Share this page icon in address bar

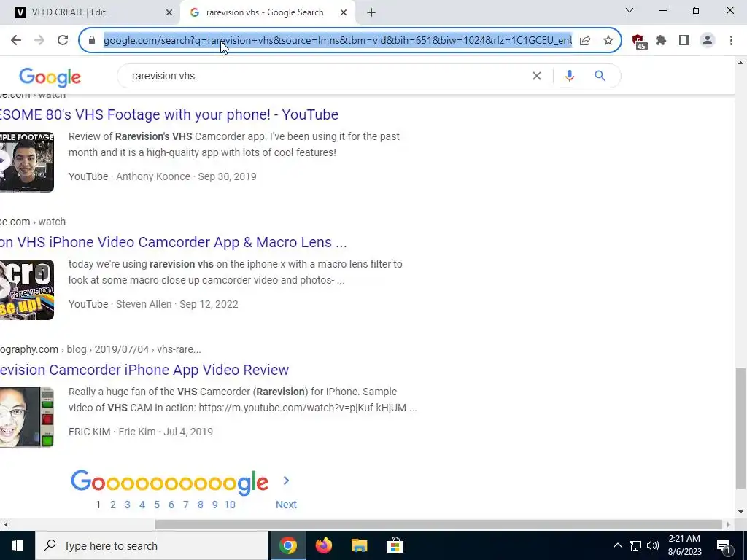coord(585,40)
